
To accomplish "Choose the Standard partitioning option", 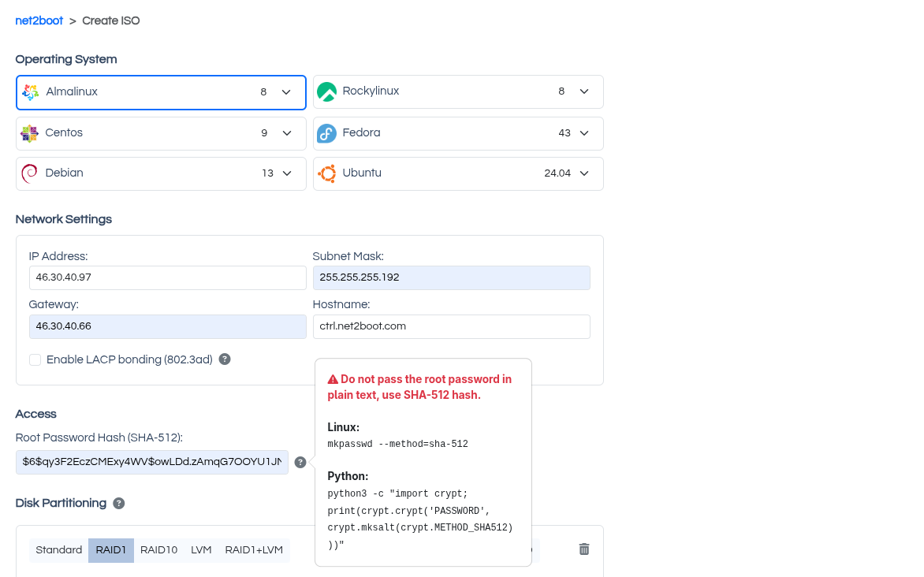I will click(x=59, y=550).
